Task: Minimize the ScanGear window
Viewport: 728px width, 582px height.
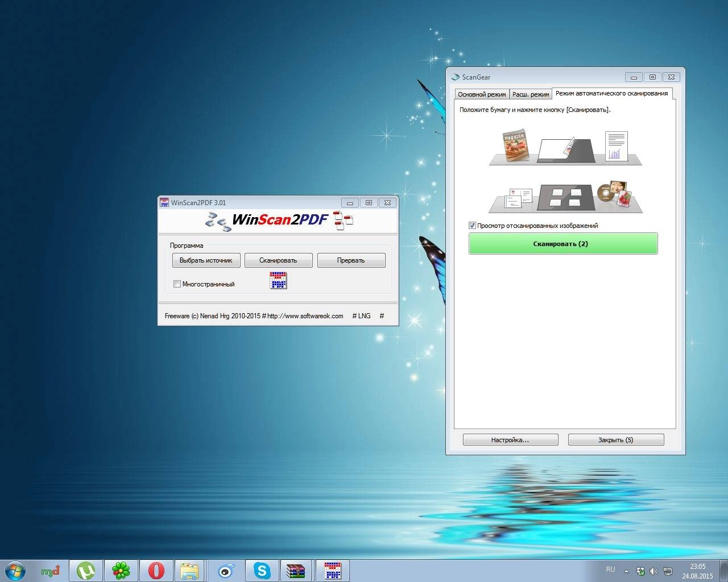Action: click(634, 77)
